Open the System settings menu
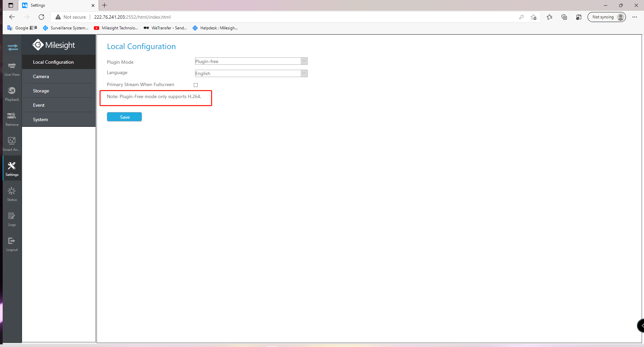The image size is (644, 347). point(59,119)
